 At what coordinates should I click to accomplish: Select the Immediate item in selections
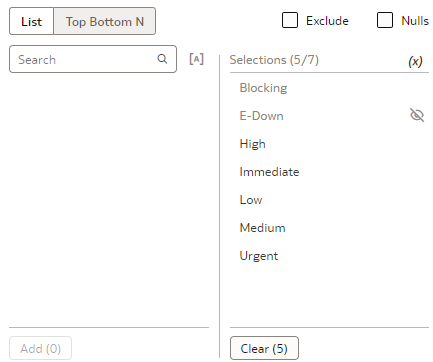[329, 172]
